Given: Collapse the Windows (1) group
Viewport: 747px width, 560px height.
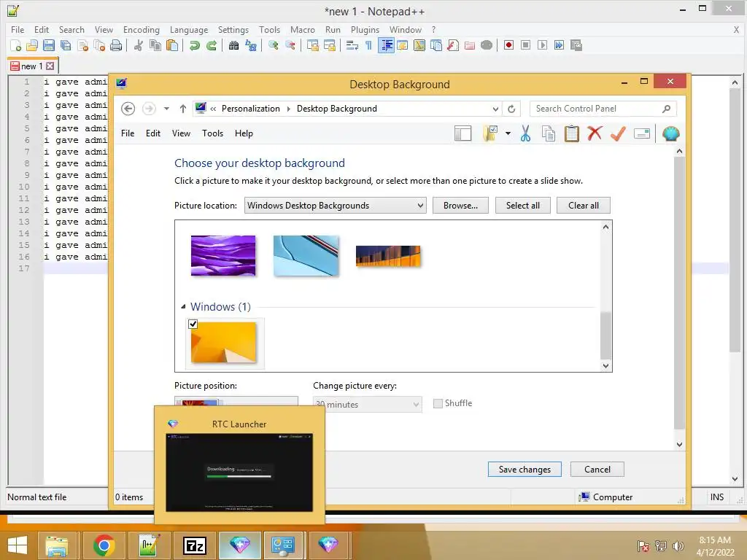Looking at the screenshot, I should pos(183,307).
